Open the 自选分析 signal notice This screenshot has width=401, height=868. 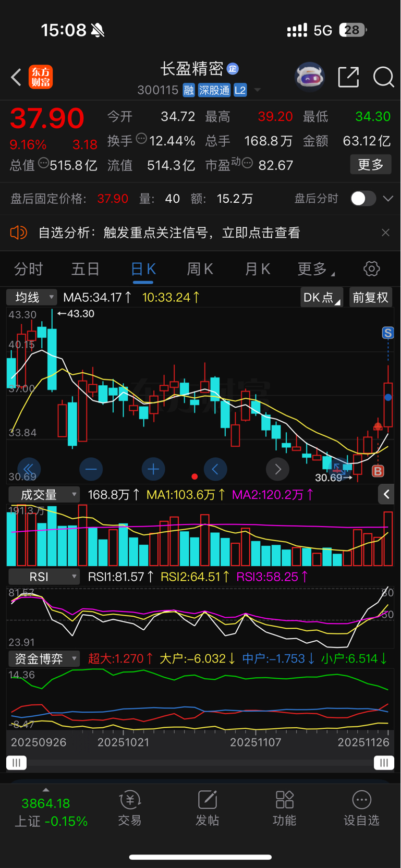(x=169, y=233)
